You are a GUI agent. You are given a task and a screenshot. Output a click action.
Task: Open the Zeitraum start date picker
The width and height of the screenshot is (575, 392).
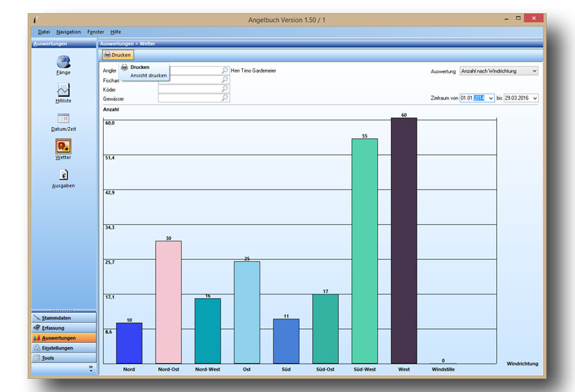pyautogui.click(x=491, y=98)
